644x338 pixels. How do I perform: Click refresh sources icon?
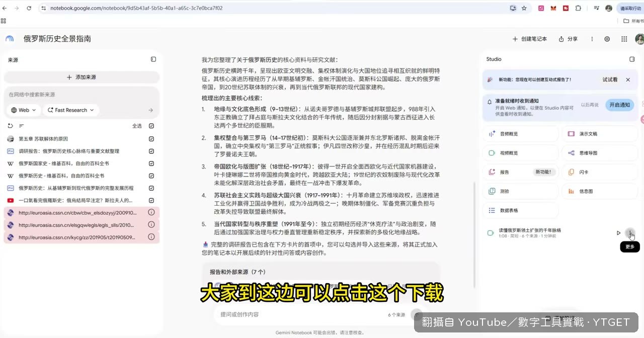tap(10, 126)
